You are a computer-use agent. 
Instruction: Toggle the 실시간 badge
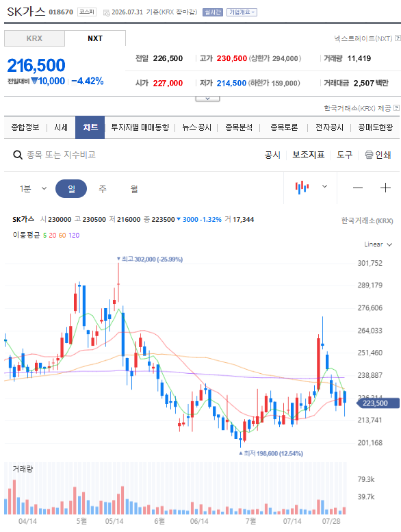(213, 12)
